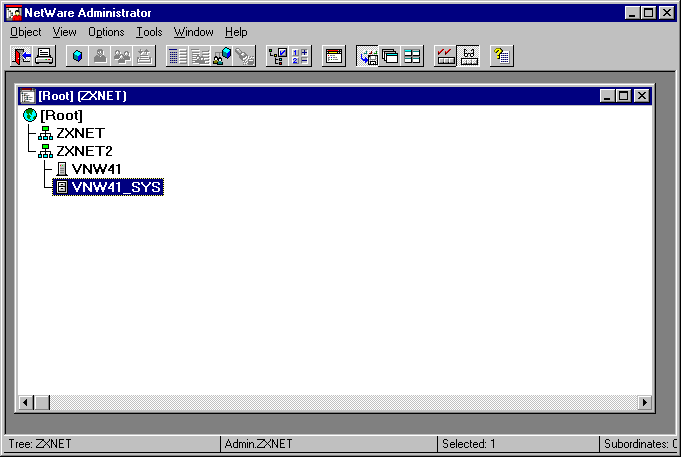Click the toolbar icon with users and cube
The width and height of the screenshot is (681, 457).
(x=222, y=56)
